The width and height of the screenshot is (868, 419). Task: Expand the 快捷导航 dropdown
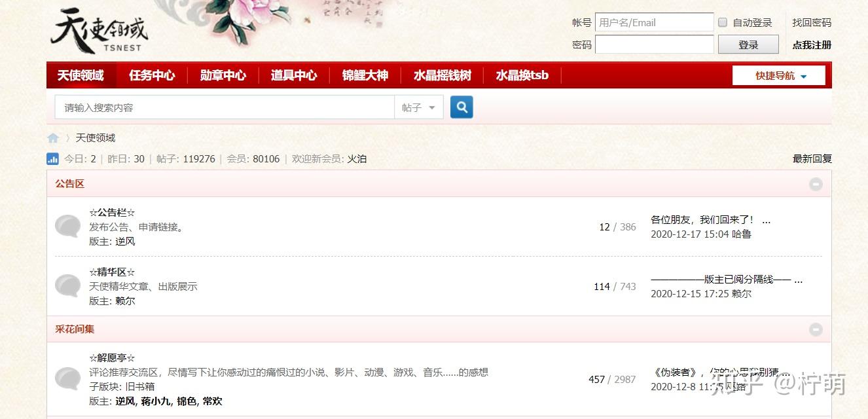pyautogui.click(x=779, y=75)
